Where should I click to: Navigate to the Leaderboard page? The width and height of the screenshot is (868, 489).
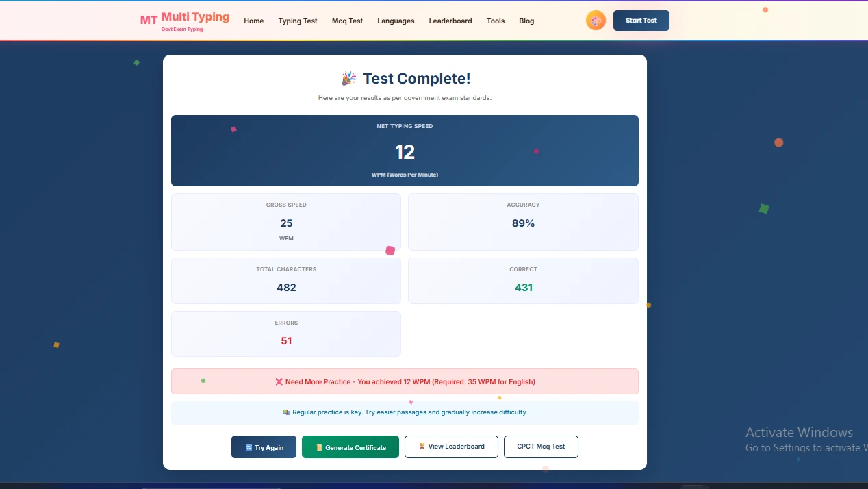point(450,21)
